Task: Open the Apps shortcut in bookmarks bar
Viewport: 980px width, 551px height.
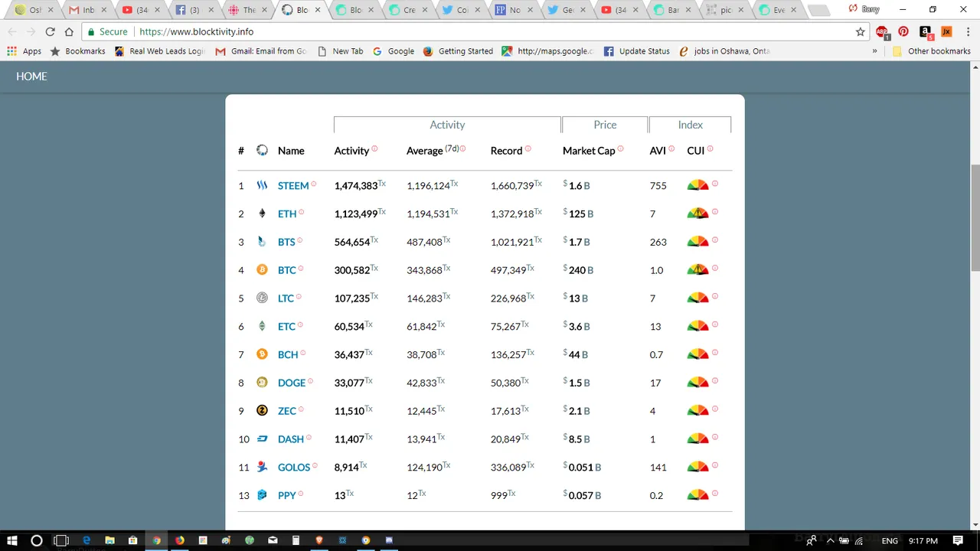Action: click(x=24, y=51)
